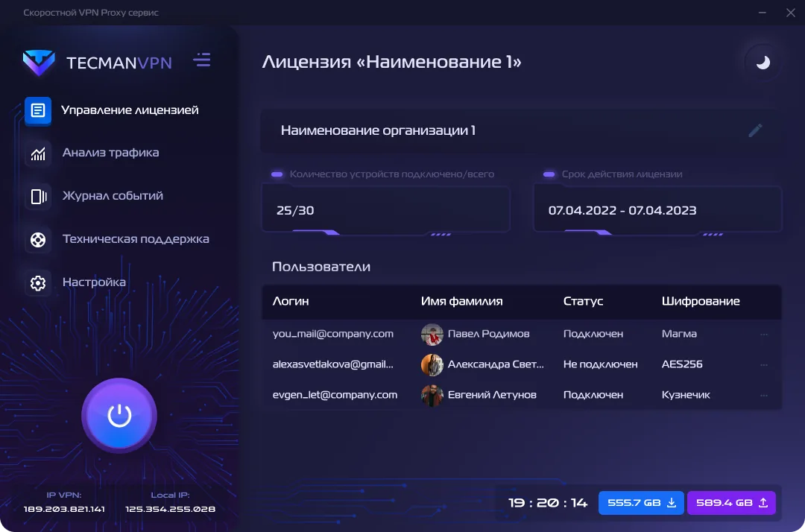The image size is (805, 532).
Task: Select login alexasvetlakova@gmail...
Action: pyautogui.click(x=332, y=364)
